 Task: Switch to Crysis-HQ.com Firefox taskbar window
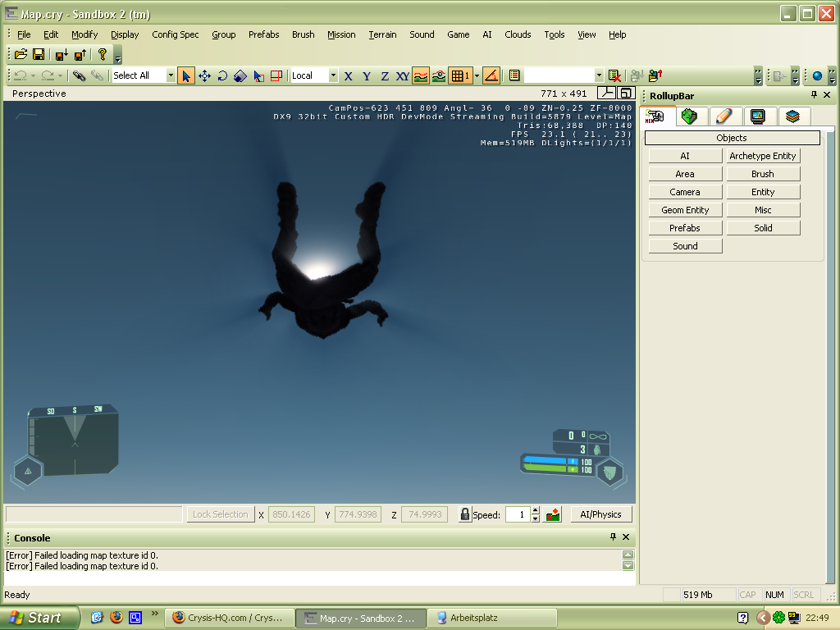point(231,618)
